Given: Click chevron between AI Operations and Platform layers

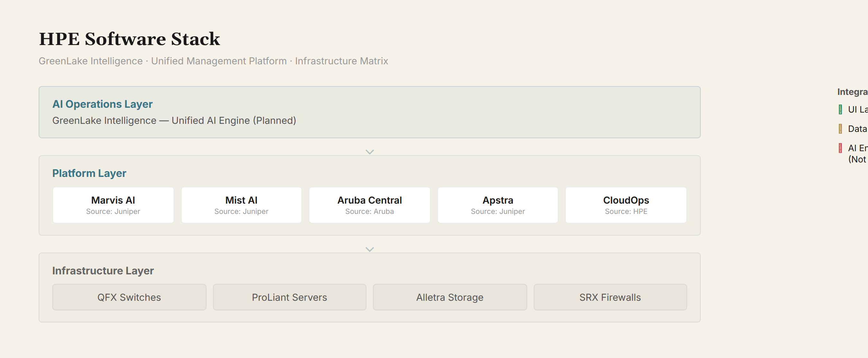Looking at the screenshot, I should click(x=370, y=152).
